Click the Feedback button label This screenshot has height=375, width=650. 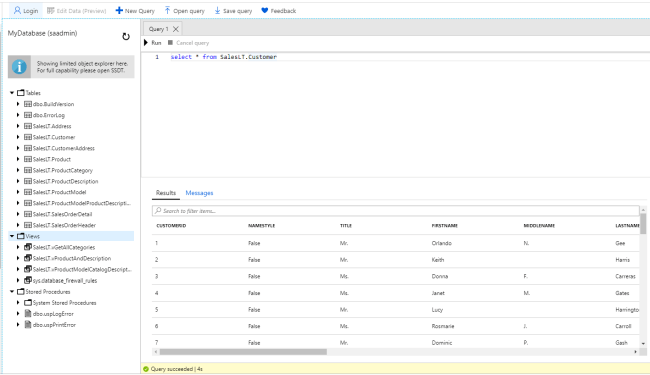(x=284, y=11)
